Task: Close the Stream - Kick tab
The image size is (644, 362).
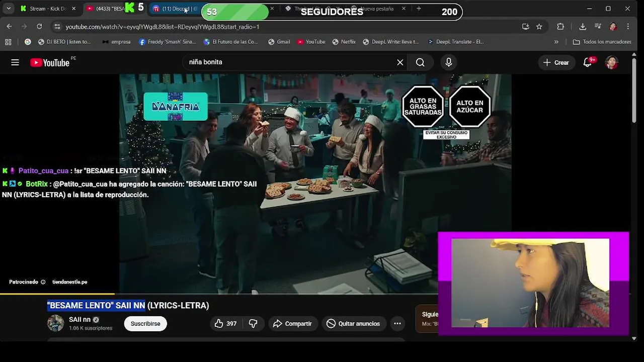Action: click(x=73, y=9)
